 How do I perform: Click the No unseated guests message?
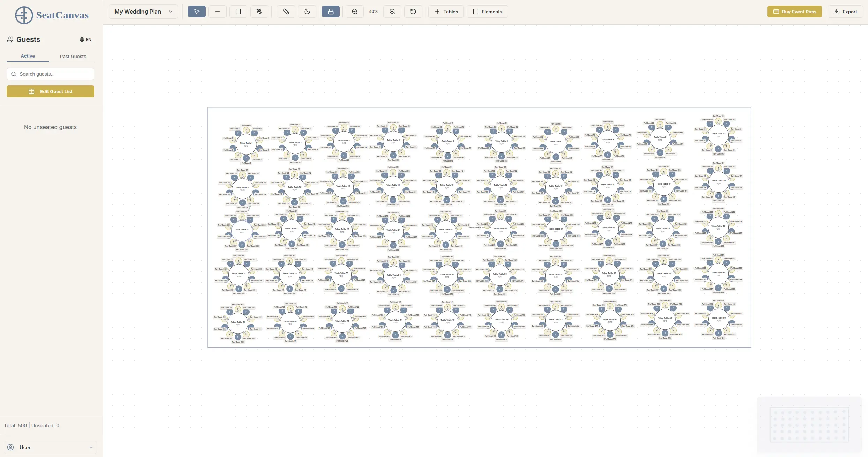click(50, 127)
